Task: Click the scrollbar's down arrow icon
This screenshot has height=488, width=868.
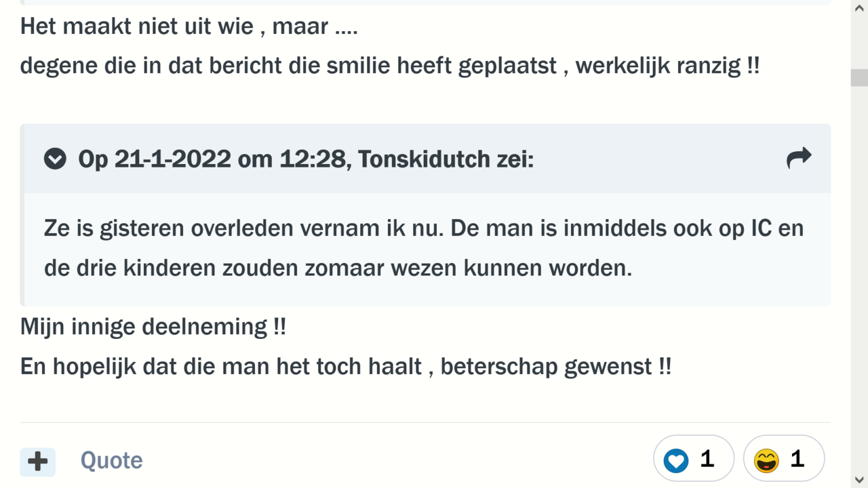Action: [860, 481]
